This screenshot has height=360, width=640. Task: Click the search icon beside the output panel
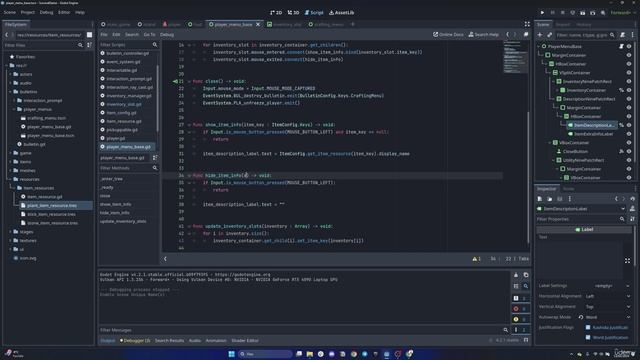[x=526, y=286]
